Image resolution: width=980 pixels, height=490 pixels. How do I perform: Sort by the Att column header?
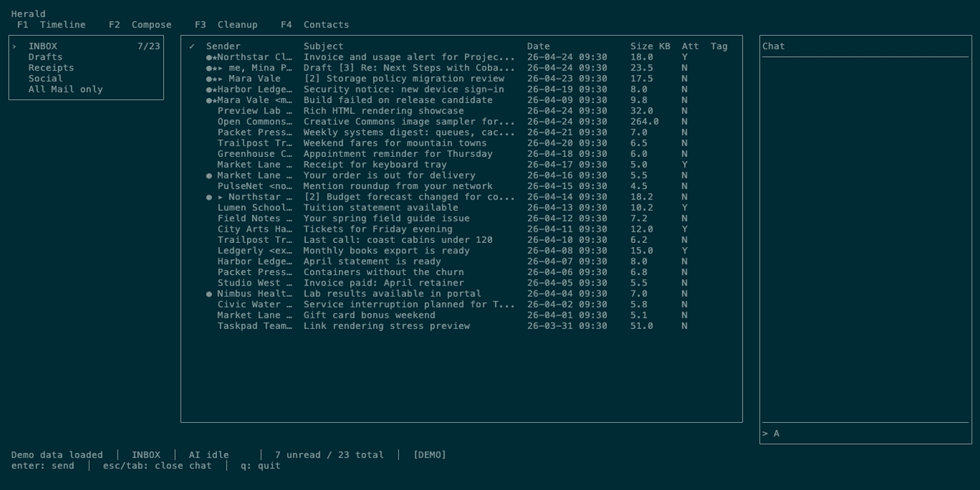(x=690, y=47)
